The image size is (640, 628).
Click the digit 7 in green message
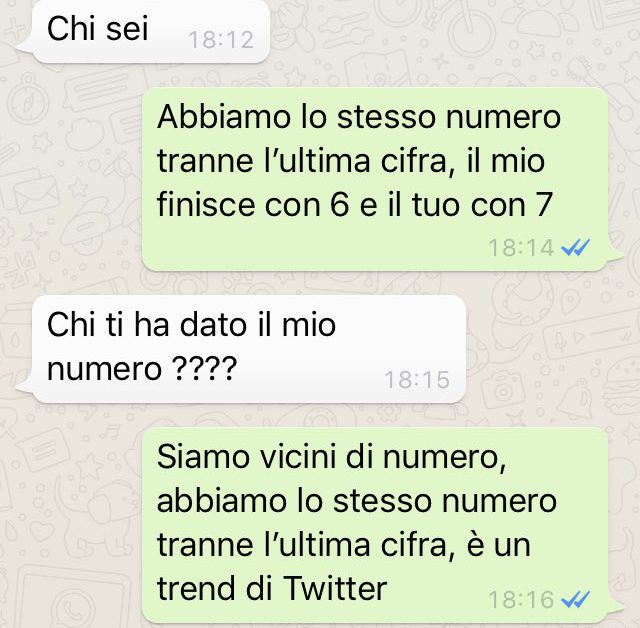(543, 204)
